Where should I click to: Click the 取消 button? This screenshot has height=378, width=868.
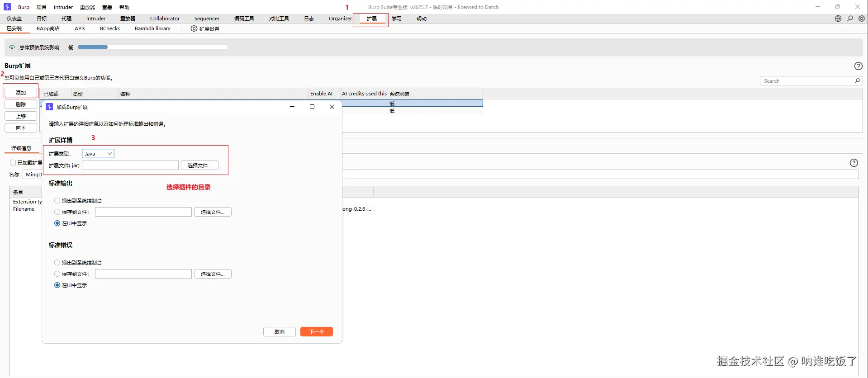[x=280, y=332]
